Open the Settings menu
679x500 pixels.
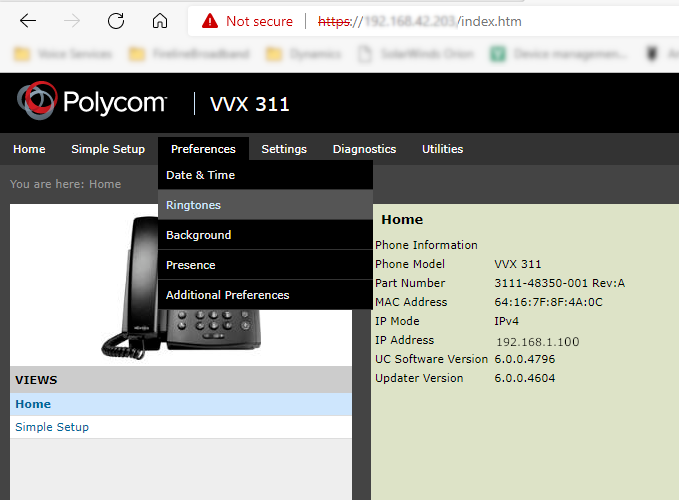click(x=284, y=149)
